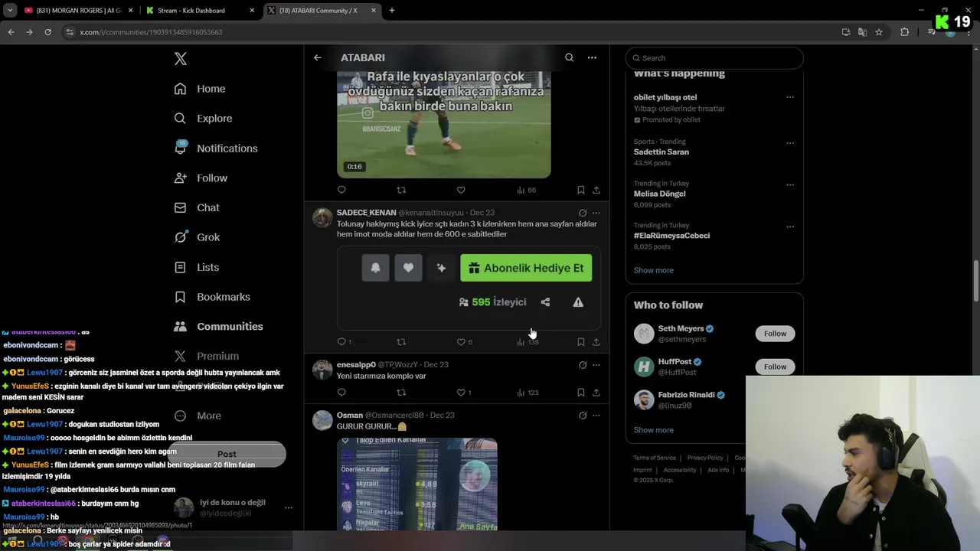This screenshot has height=551, width=980.
Task: Open Bookmarks in the sidebar
Action: 212,297
